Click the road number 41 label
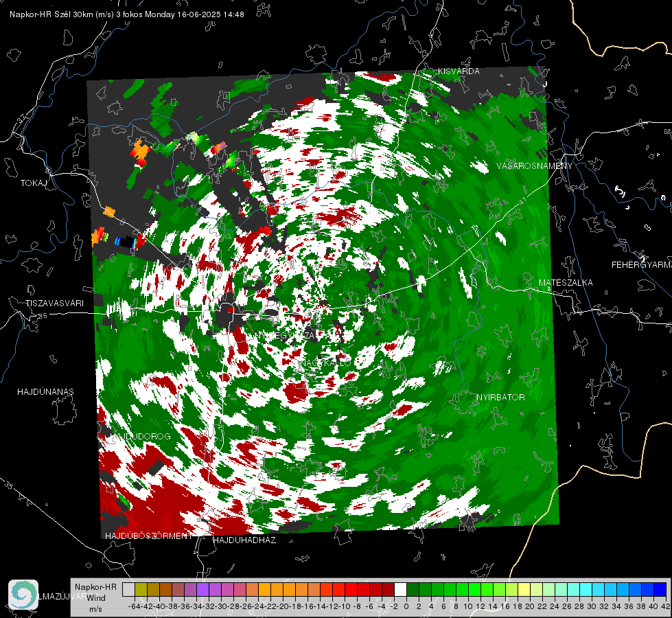 [x=522, y=201]
